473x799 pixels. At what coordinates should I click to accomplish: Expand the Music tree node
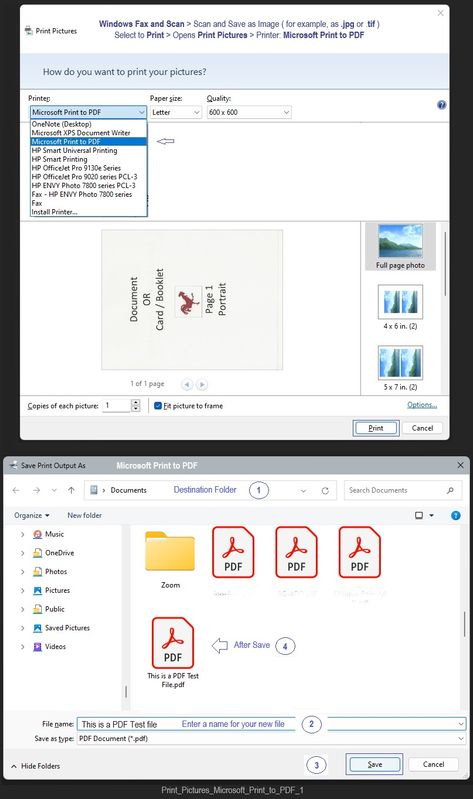(x=22, y=534)
